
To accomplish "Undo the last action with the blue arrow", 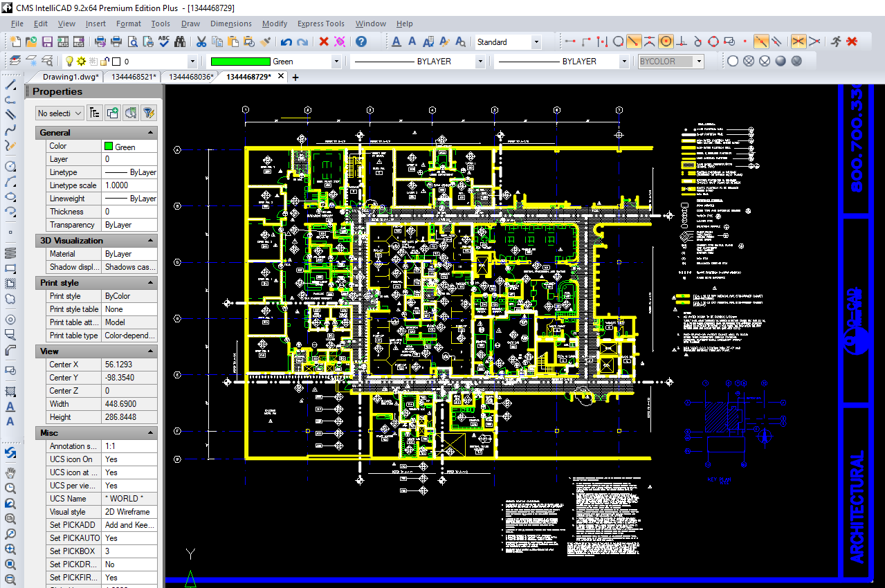I will [x=286, y=42].
